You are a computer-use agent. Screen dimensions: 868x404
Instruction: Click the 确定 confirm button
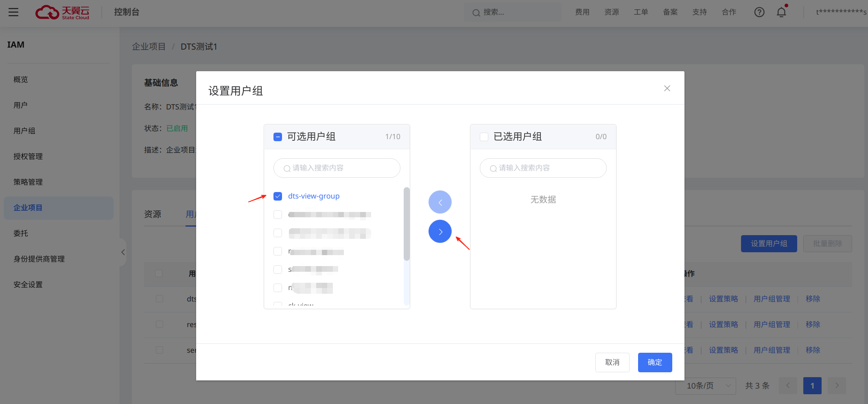click(x=655, y=362)
